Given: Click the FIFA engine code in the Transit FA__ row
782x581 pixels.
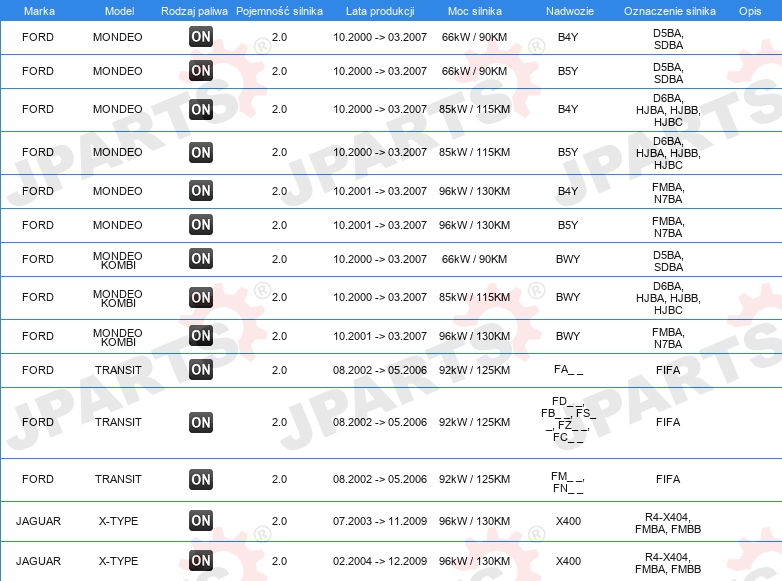Looking at the screenshot, I should coord(668,370).
